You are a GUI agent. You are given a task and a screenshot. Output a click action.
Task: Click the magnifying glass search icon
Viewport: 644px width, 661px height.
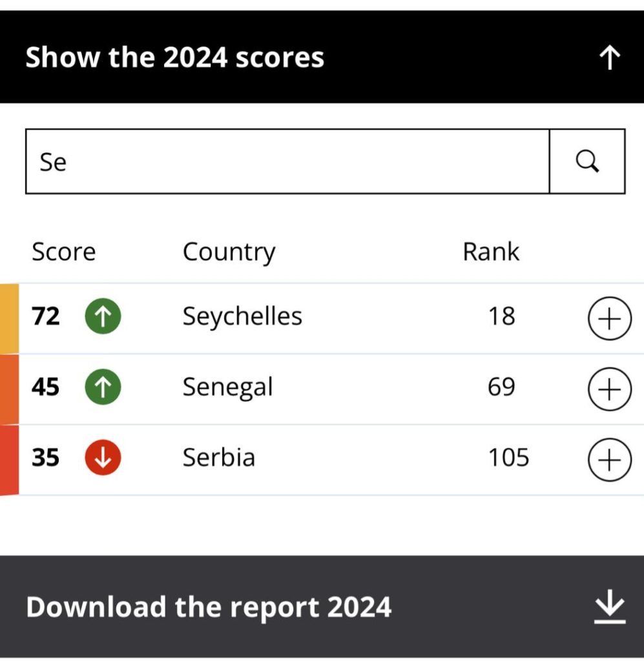coord(587,161)
